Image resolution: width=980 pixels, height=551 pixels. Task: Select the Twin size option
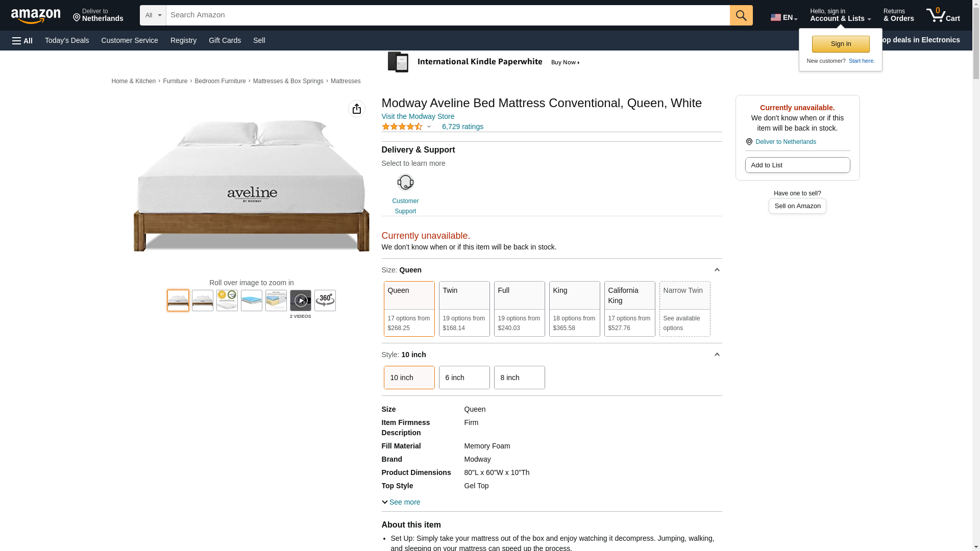point(464,309)
